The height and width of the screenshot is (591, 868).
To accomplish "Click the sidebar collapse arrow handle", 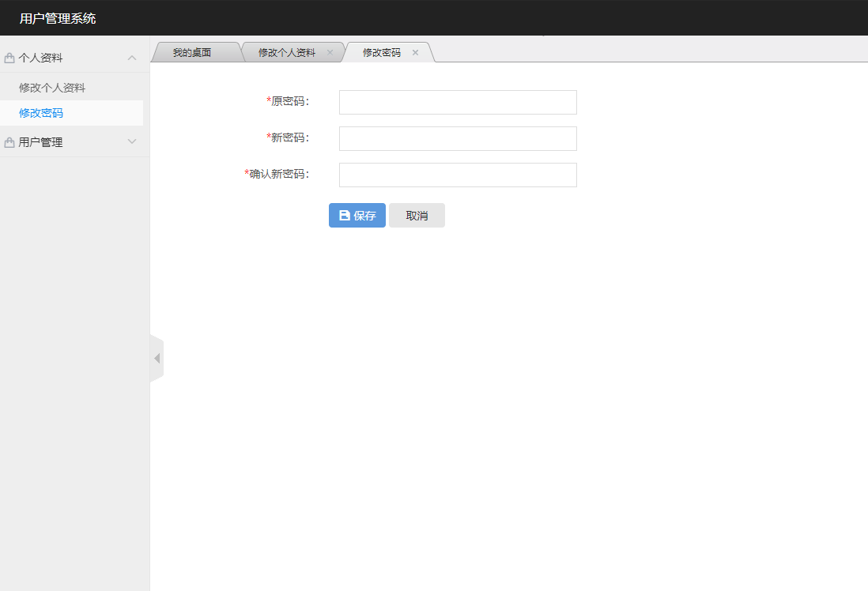I will pos(156,357).
